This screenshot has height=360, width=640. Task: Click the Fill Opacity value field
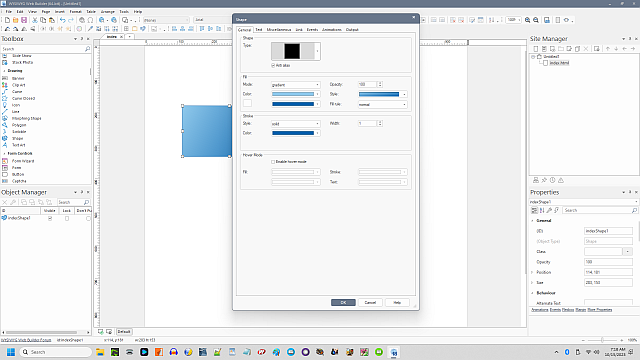click(367, 84)
